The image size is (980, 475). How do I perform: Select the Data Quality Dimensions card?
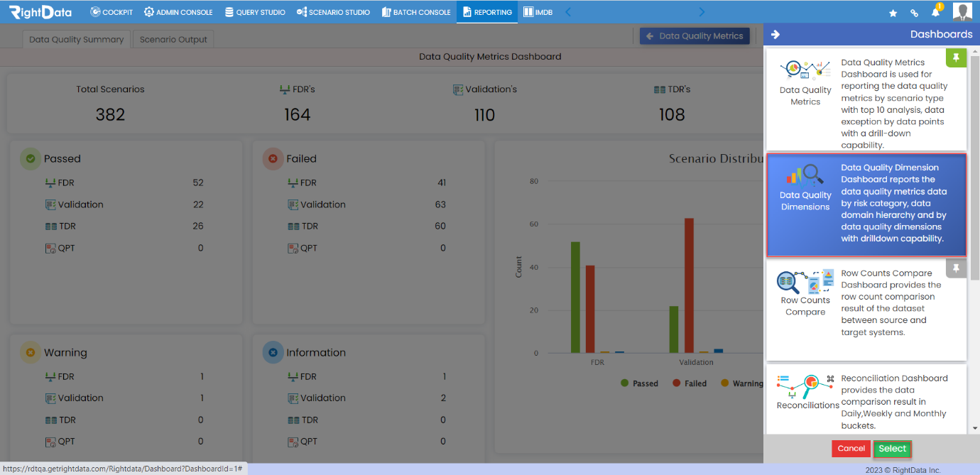(x=866, y=205)
